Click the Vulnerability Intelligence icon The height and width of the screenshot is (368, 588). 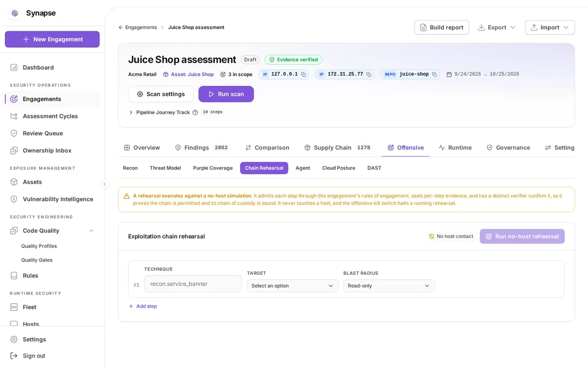click(x=14, y=199)
